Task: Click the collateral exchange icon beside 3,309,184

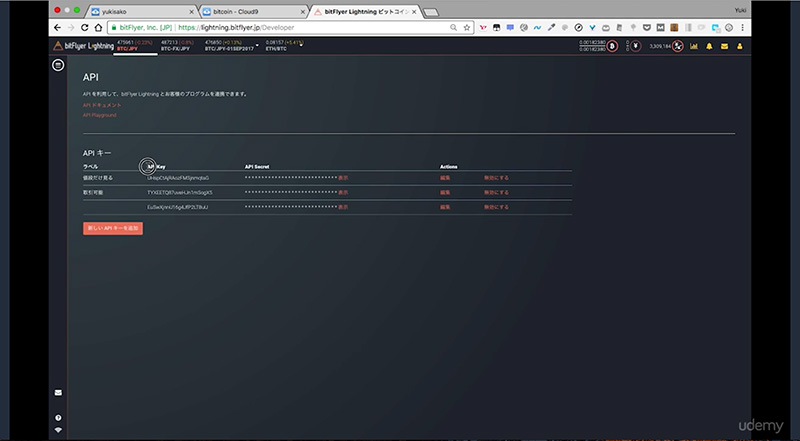Action: 678,46
